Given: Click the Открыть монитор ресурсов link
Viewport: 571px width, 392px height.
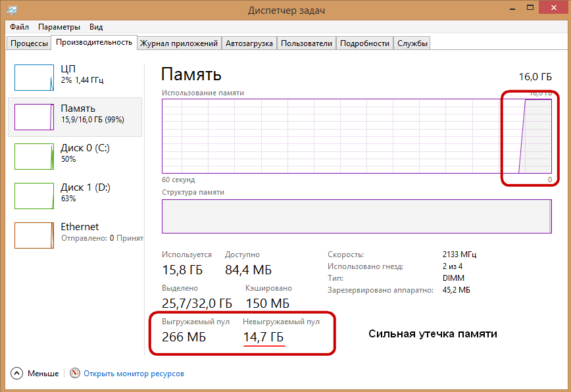Looking at the screenshot, I should coord(134,374).
